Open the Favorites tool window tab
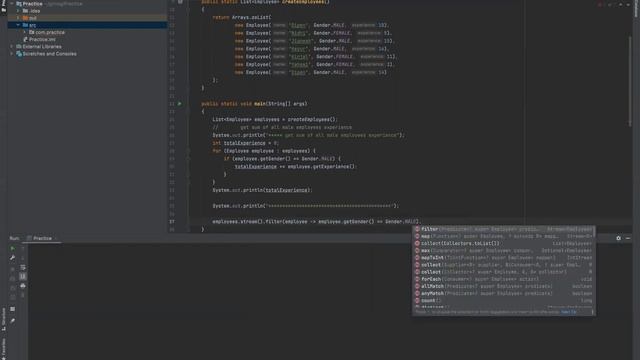Image resolution: width=640 pixels, height=360 pixels. [4, 349]
